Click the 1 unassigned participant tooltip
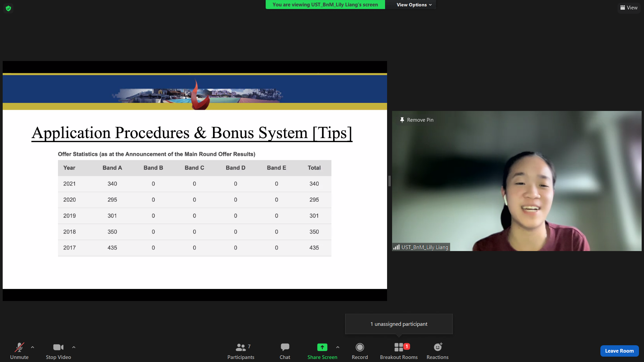The image size is (644, 362). click(x=399, y=324)
